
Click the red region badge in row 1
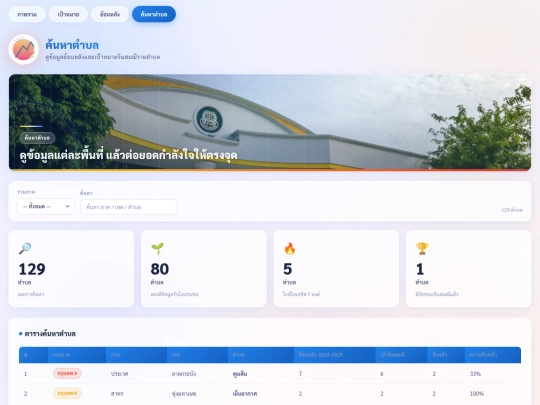67,373
